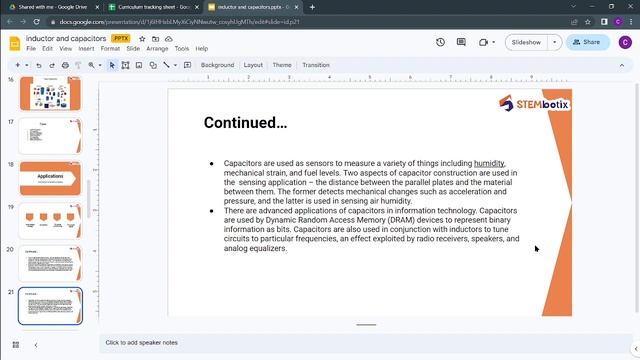Star the presentation
640x360 pixels.
pyautogui.click(x=142, y=39)
